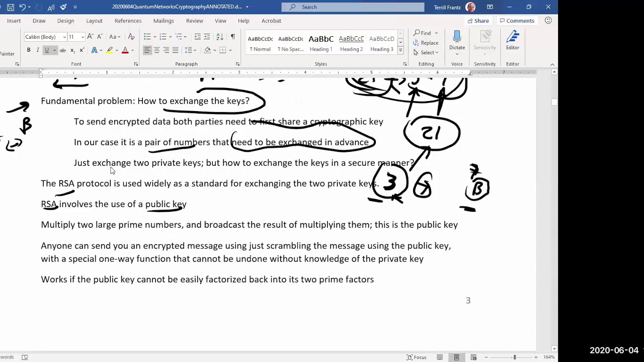Start Dictate voice input

point(457,40)
